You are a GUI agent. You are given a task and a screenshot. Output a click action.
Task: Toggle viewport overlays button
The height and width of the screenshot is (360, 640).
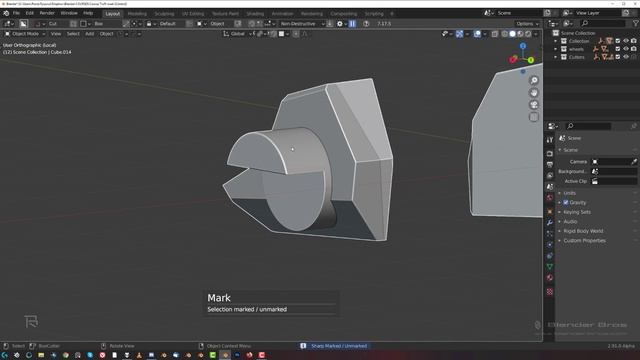[x=477, y=34]
